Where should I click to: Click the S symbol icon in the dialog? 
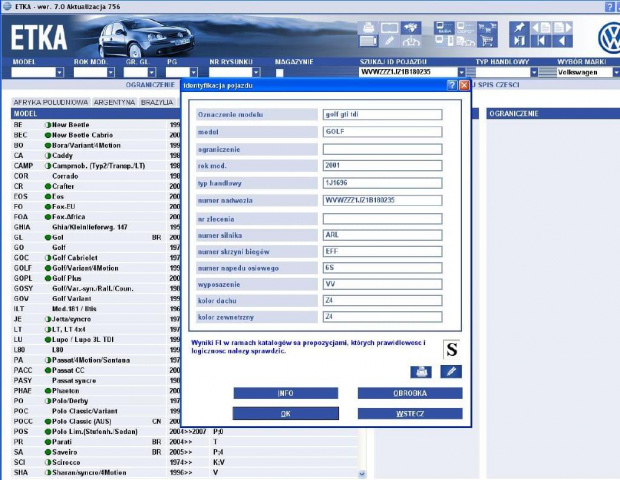pyautogui.click(x=451, y=349)
